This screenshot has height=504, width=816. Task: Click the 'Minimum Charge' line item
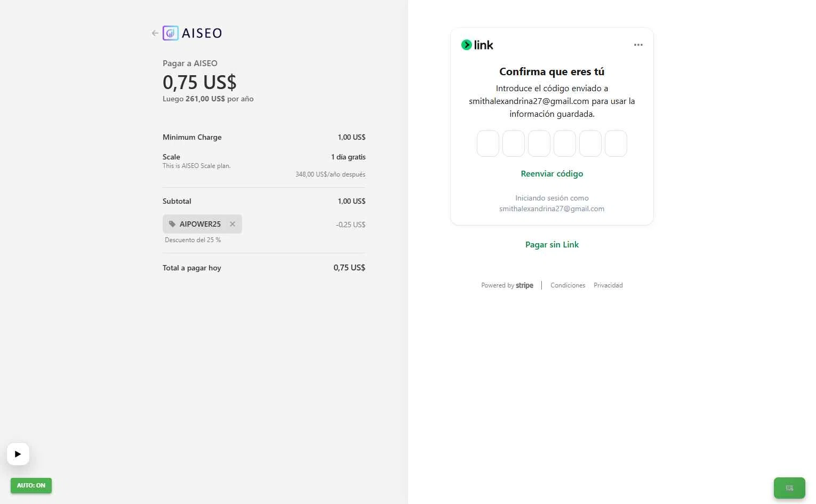click(192, 137)
